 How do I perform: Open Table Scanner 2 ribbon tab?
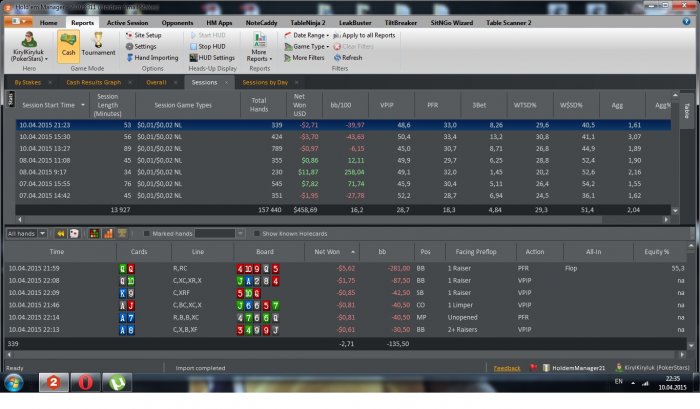508,22
